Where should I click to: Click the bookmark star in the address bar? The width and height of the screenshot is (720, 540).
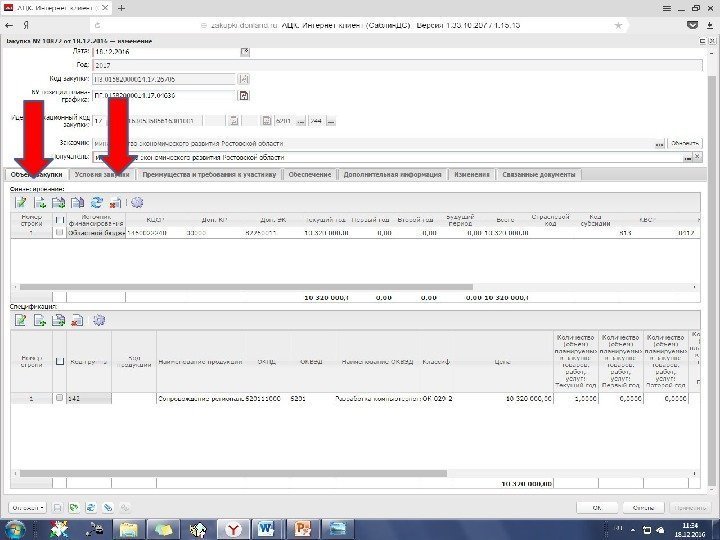[x=619, y=25]
